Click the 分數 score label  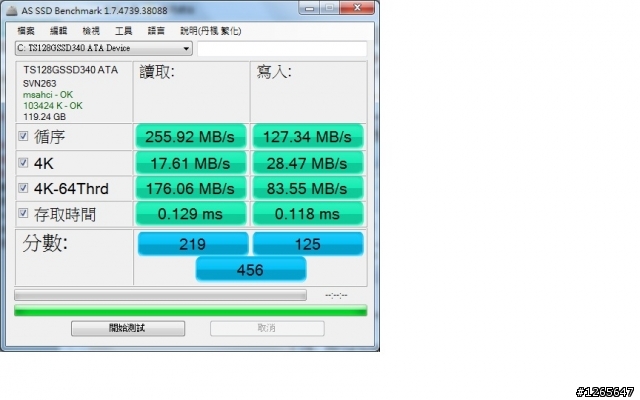(x=45, y=243)
